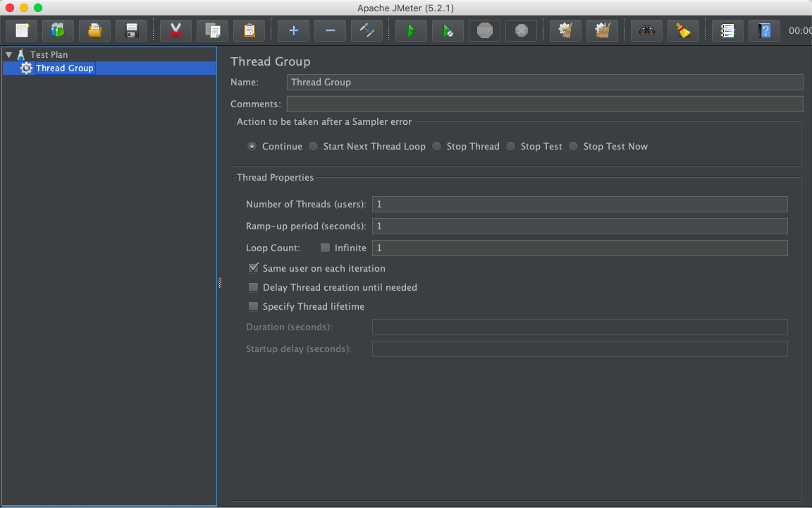Image resolution: width=812 pixels, height=508 pixels.
Task: Select Thread Group in the tree
Action: pyautogui.click(x=64, y=68)
